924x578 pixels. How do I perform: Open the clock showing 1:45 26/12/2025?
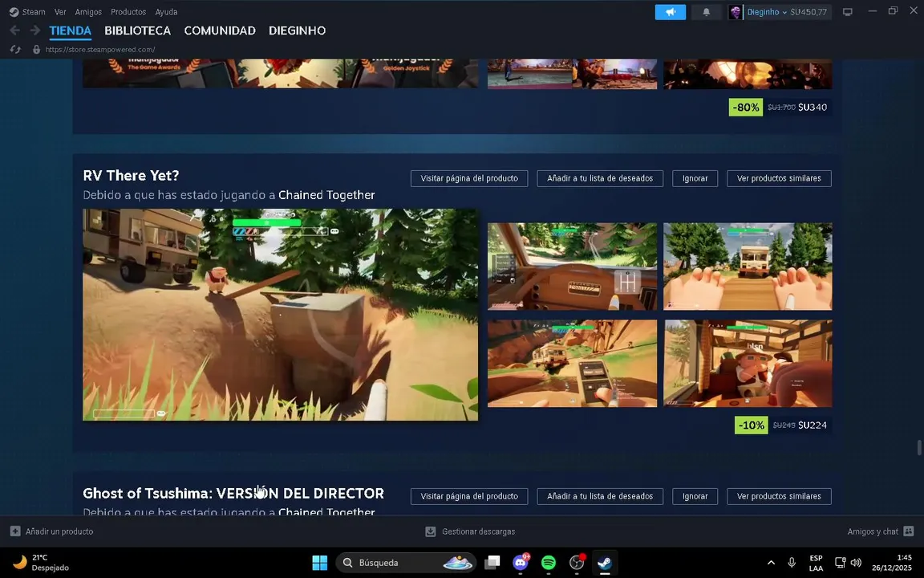[x=892, y=563]
